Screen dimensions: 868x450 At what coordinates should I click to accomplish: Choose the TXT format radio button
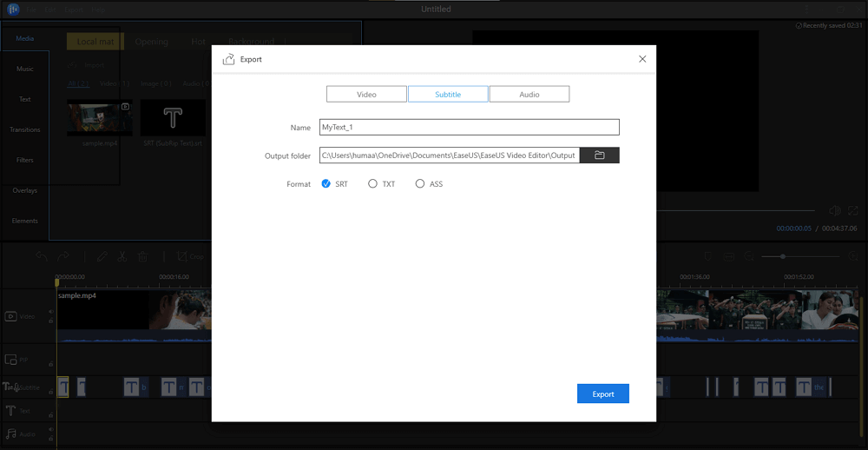(373, 184)
